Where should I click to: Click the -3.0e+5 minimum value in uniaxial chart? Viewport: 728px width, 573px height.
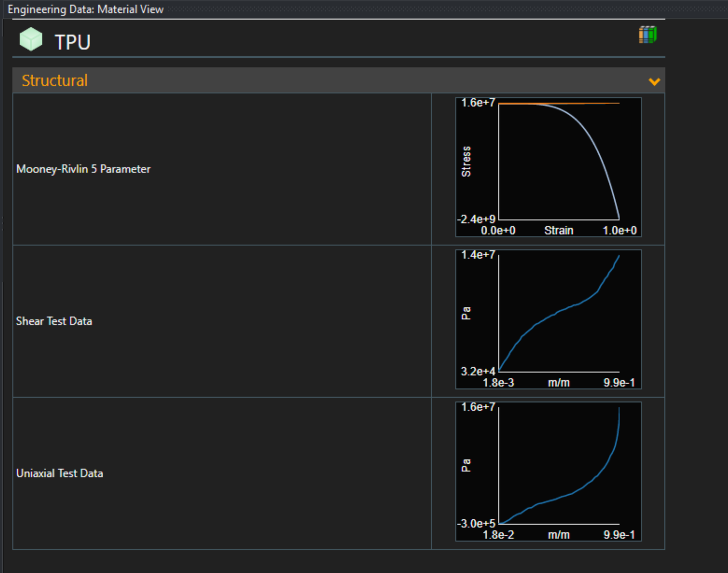coord(476,523)
